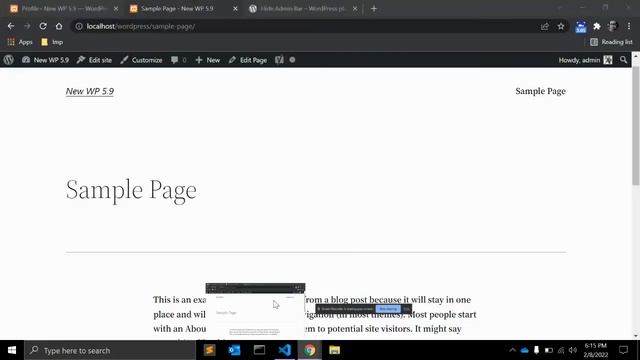
Task: Bookmark this page with star icon
Action: (x=561, y=26)
